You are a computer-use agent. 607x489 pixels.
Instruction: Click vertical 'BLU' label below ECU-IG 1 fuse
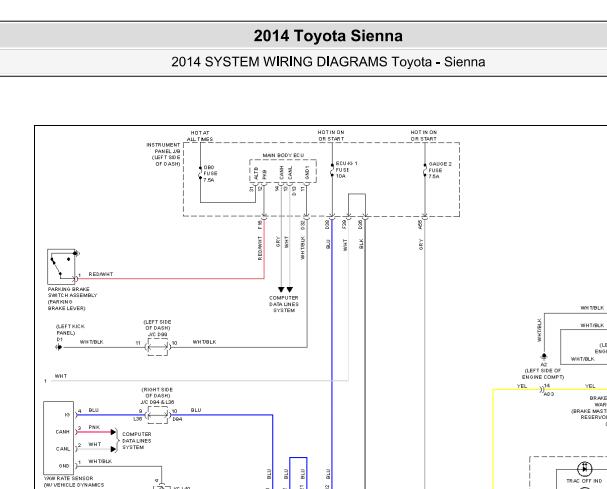[328, 244]
